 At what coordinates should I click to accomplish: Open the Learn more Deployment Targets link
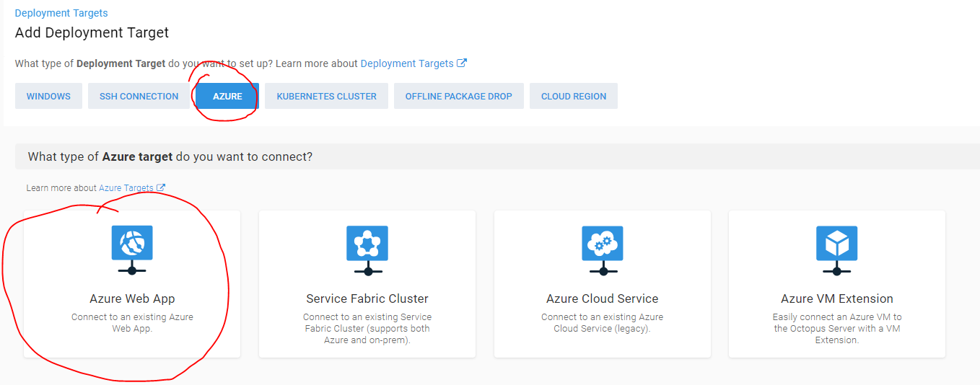click(x=407, y=63)
